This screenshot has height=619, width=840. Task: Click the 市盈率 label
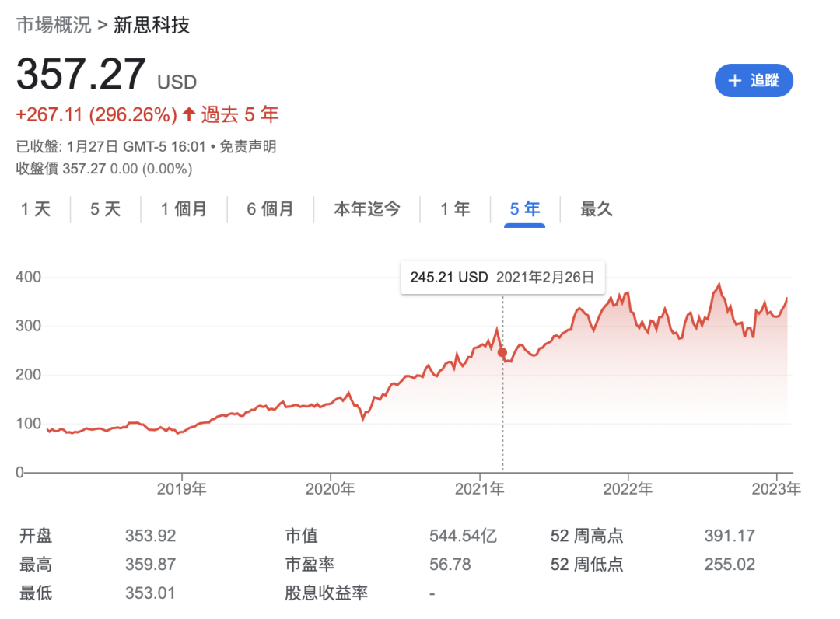pos(310,565)
